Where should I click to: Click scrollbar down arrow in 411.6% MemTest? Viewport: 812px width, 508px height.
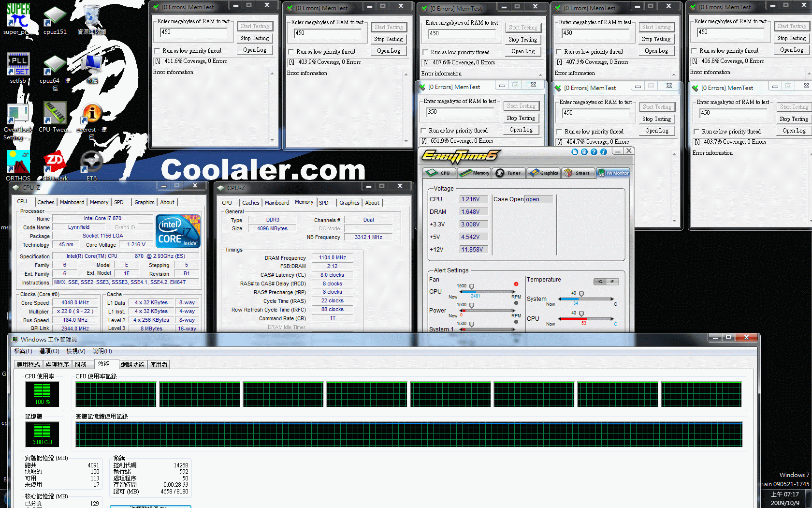coord(272,141)
